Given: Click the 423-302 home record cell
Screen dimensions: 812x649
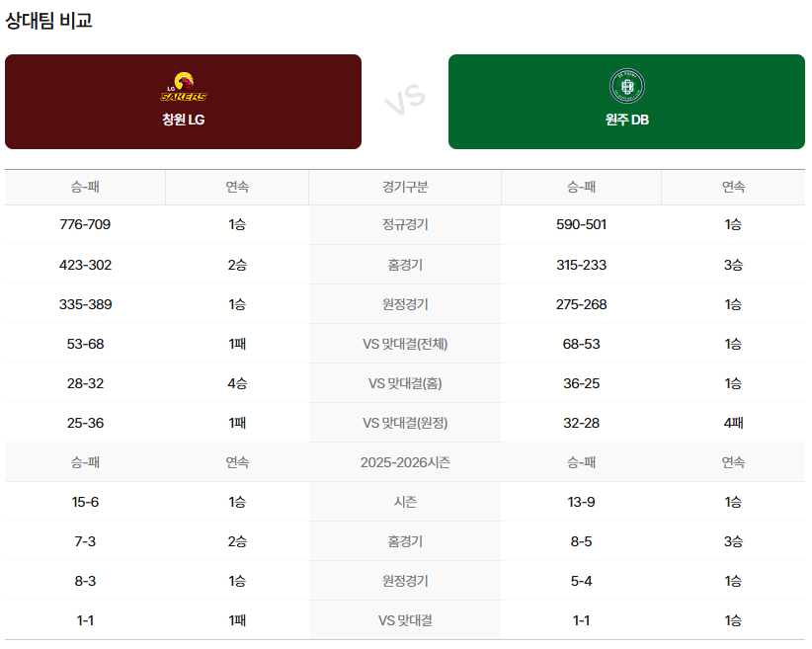Looking at the screenshot, I should [x=85, y=265].
